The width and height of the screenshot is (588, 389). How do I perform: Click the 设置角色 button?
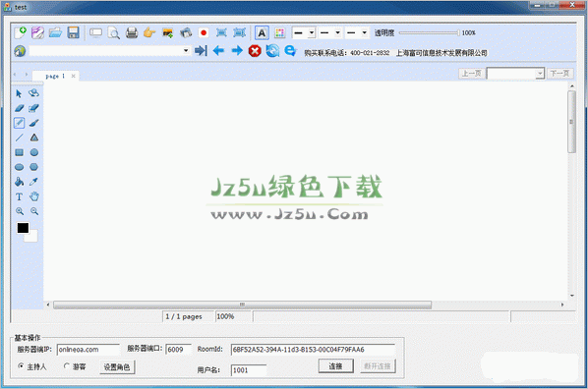tap(117, 366)
